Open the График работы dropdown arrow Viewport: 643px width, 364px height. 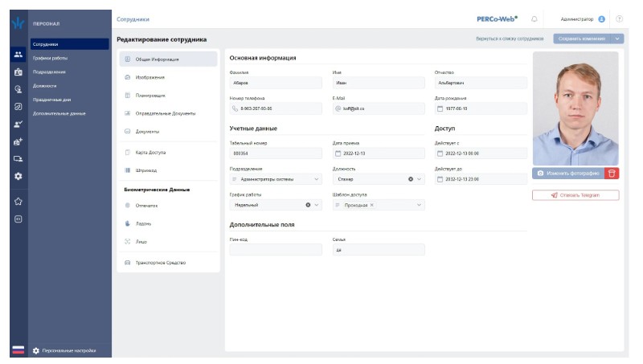click(x=316, y=205)
